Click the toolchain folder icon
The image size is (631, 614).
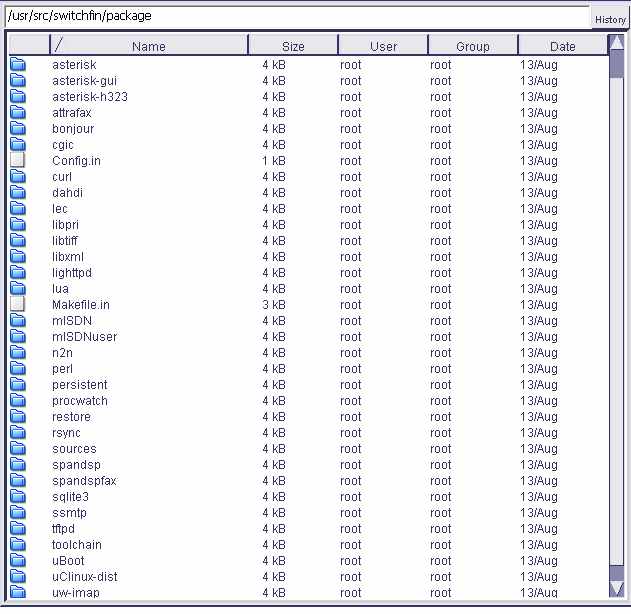coord(18,544)
